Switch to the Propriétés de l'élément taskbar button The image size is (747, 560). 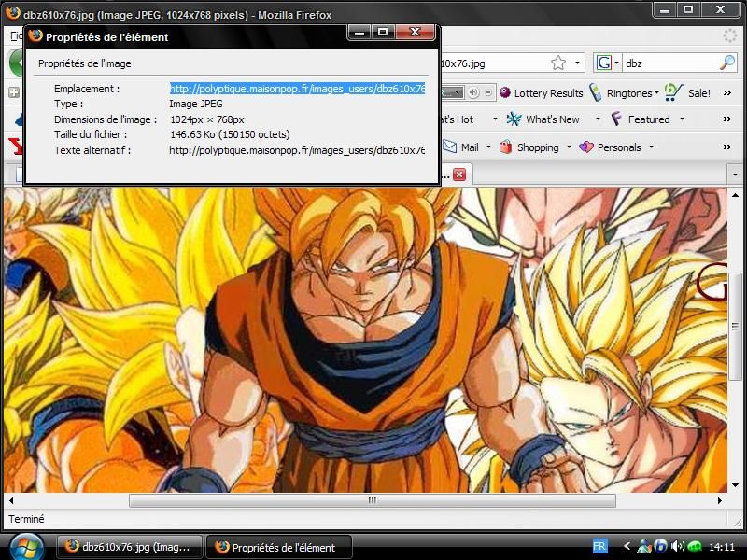pos(278,547)
